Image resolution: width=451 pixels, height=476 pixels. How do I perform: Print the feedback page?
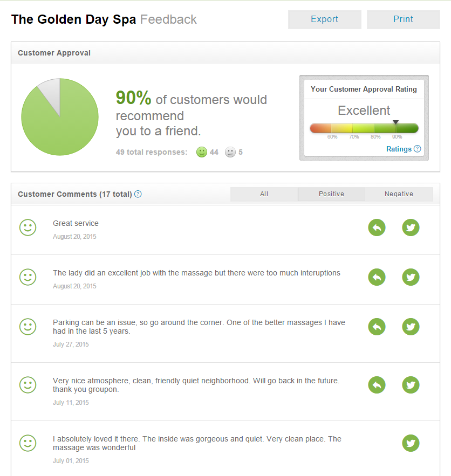[x=403, y=19]
